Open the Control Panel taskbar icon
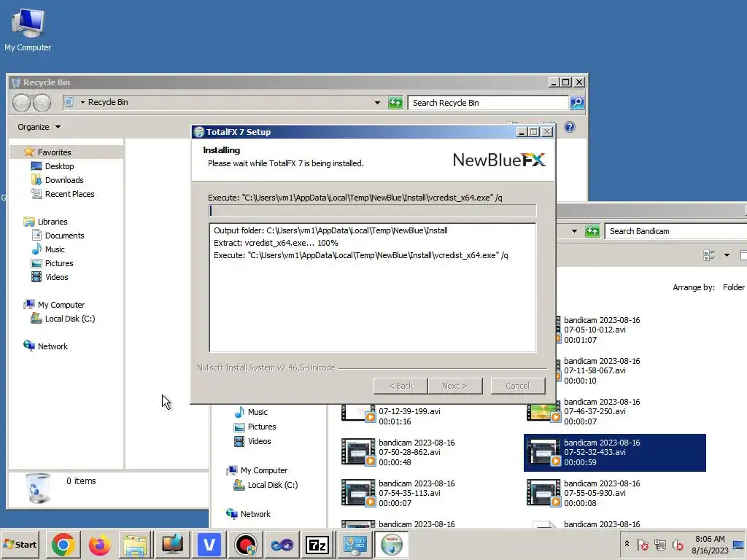 (x=355, y=545)
